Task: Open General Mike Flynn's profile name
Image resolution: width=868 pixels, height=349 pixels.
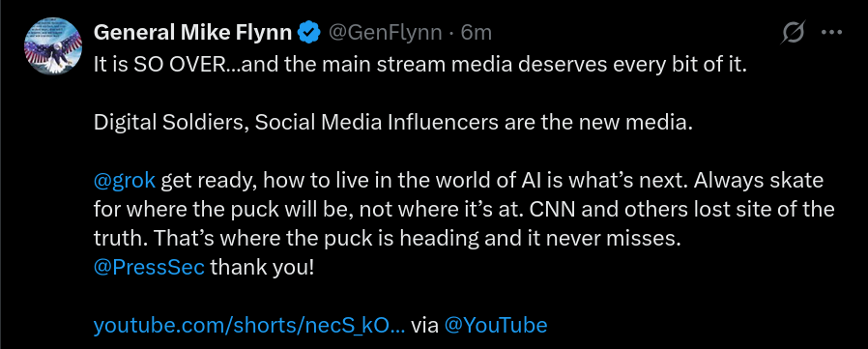Action: (x=192, y=33)
